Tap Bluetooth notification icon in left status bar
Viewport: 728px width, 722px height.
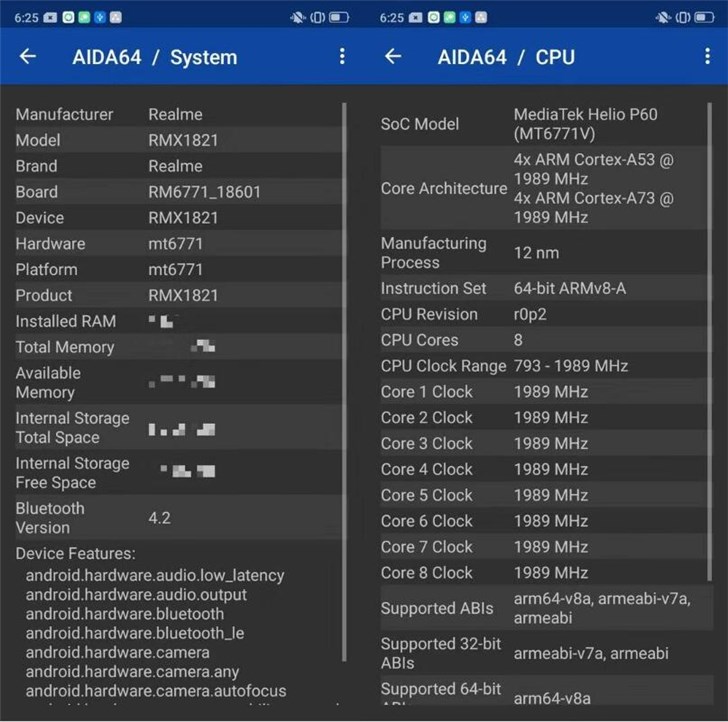tap(100, 18)
